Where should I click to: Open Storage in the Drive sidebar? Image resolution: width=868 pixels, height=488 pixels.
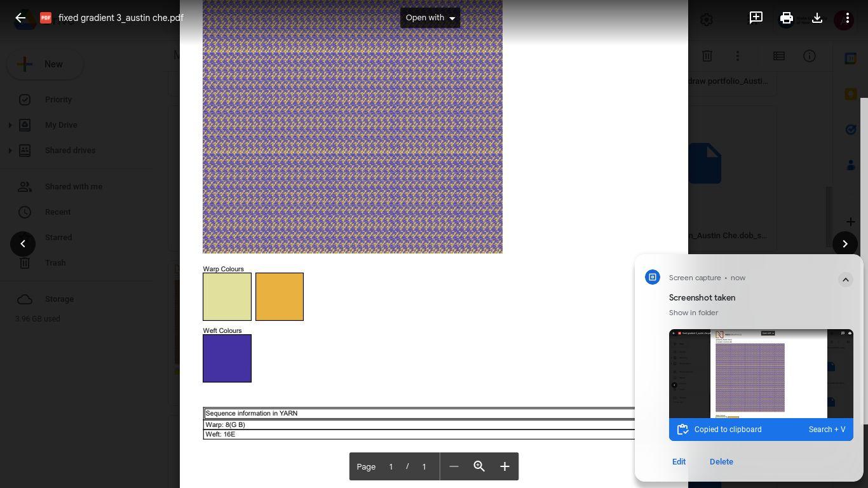[x=59, y=299]
